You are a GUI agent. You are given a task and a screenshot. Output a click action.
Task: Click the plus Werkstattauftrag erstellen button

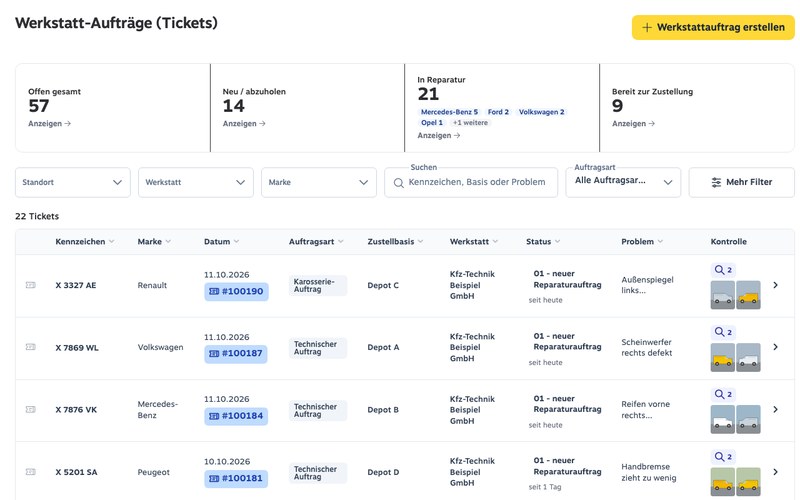point(713,27)
